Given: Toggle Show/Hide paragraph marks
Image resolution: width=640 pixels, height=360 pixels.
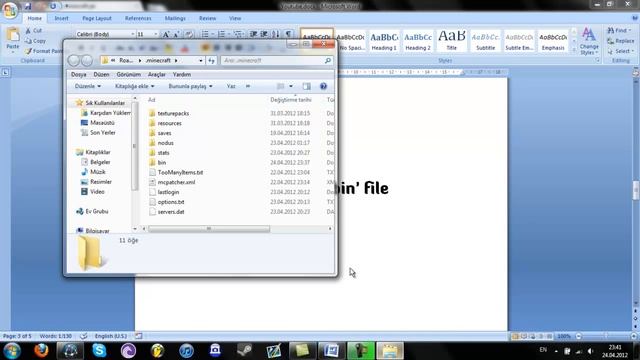Looking at the screenshot, I should click(x=289, y=34).
